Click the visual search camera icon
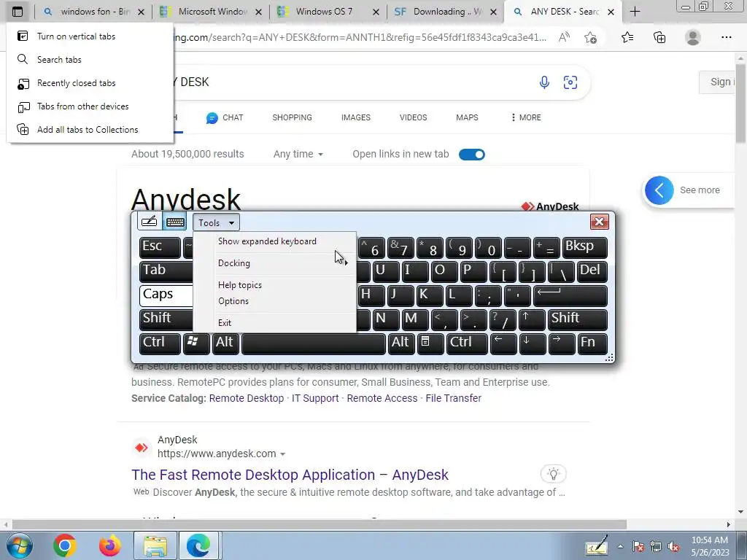Screen dimensions: 747x560 [570, 82]
